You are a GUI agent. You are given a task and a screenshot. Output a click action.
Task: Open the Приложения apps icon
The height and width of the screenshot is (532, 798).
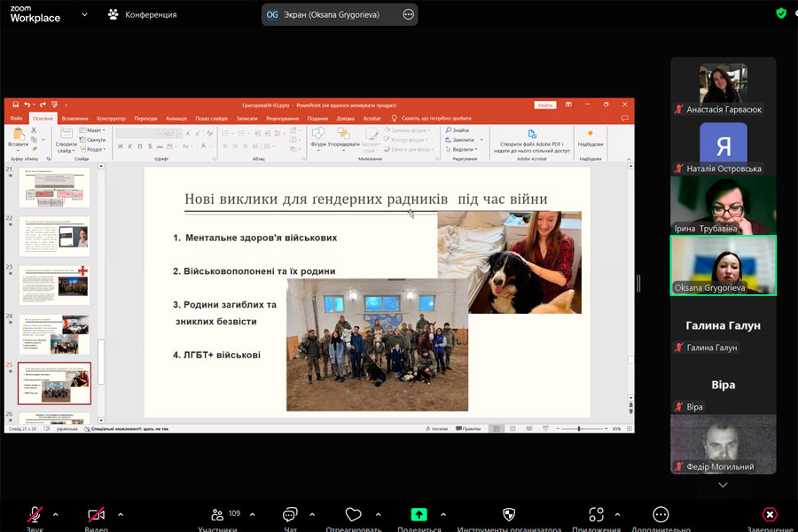(596, 515)
